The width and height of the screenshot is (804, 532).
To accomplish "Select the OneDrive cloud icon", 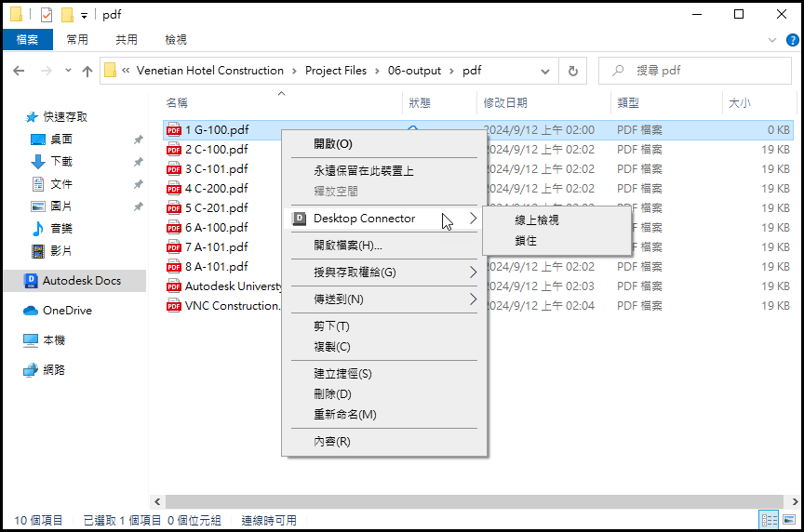I will [31, 311].
